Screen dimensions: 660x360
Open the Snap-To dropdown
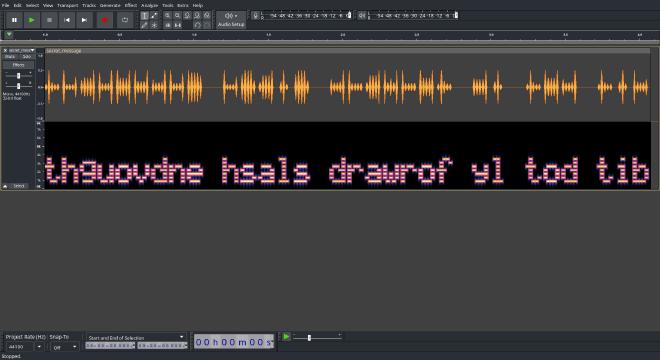65,347
